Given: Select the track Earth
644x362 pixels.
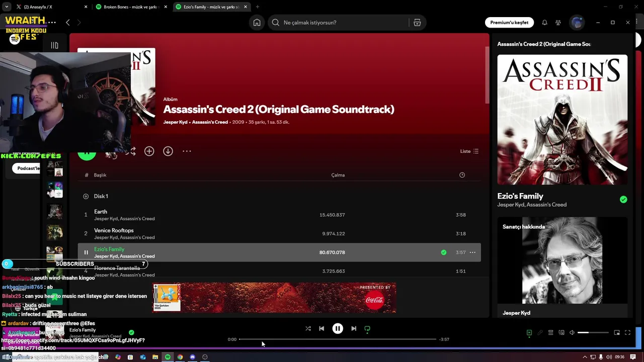Looking at the screenshot, I should pyautogui.click(x=101, y=212).
